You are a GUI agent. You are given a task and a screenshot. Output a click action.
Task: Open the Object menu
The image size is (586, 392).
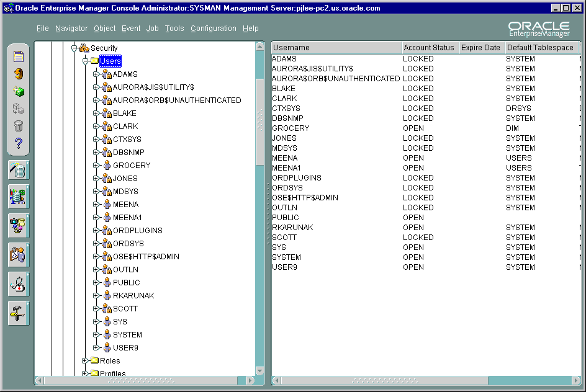pos(105,29)
